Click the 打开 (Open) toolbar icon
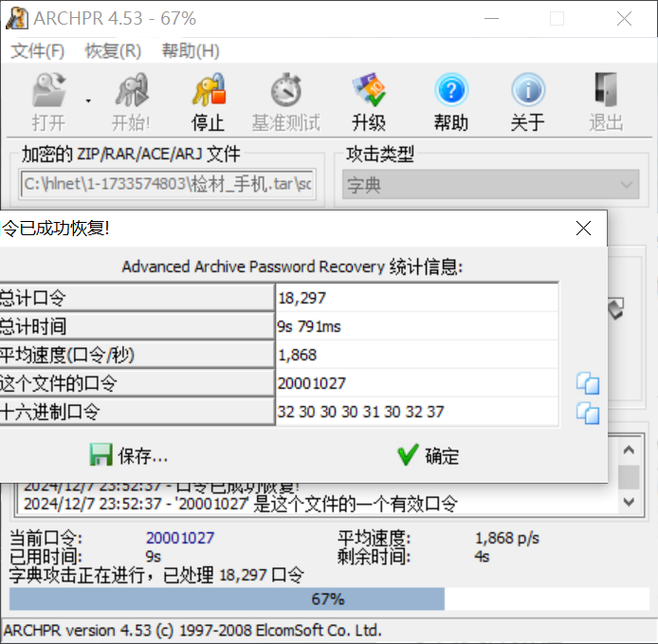 pyautogui.click(x=49, y=90)
